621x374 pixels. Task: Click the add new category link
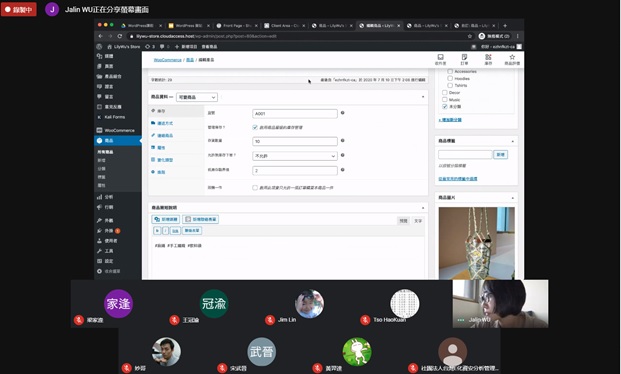click(x=450, y=120)
